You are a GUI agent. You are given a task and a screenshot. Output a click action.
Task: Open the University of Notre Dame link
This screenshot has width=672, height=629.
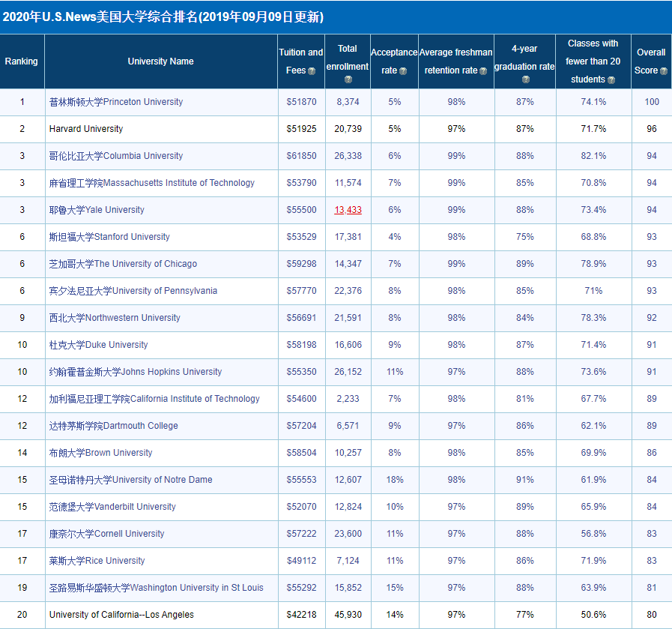tap(130, 481)
